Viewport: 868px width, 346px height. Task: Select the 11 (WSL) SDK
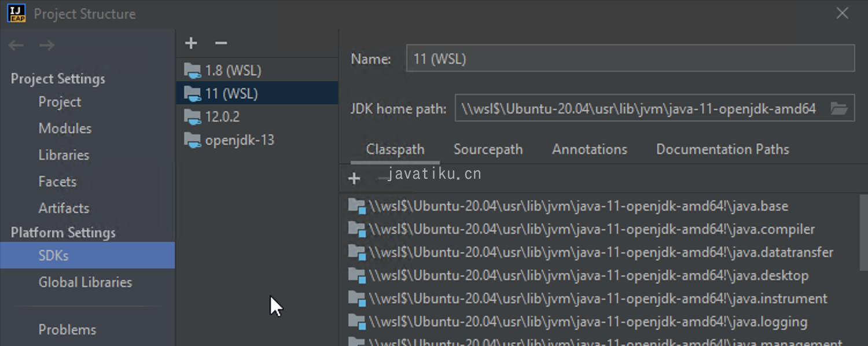(257, 93)
